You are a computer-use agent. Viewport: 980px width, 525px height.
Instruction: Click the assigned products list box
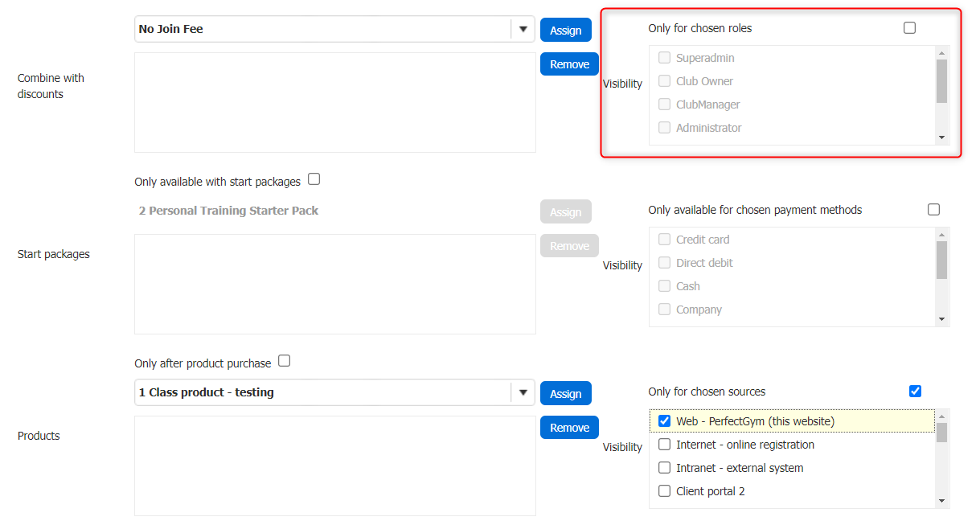[x=334, y=466]
